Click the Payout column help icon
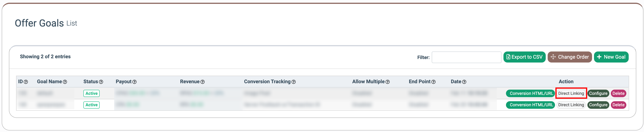Viewport: 644px width, 132px height. [135, 82]
